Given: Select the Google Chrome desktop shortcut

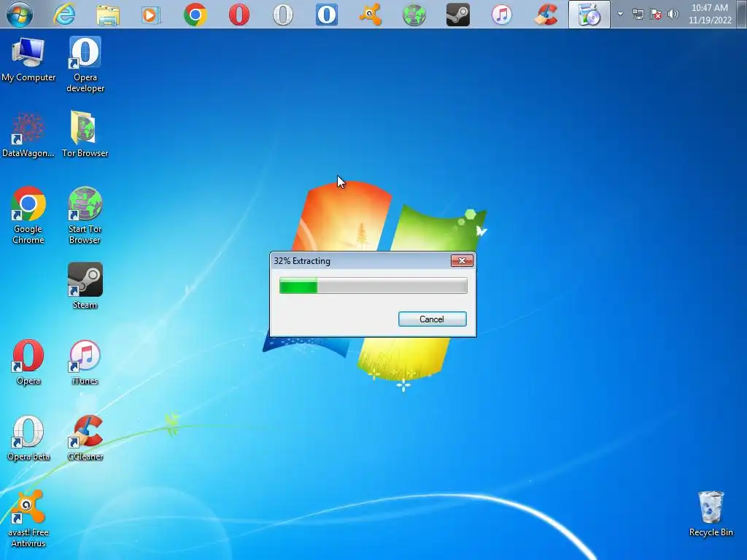Looking at the screenshot, I should point(28,215).
